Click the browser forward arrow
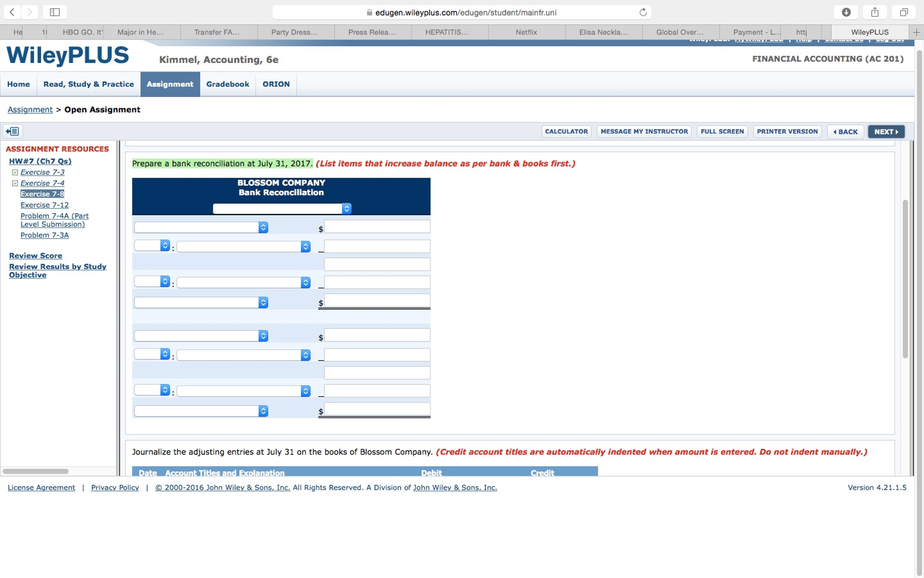924x578 pixels. (x=30, y=12)
